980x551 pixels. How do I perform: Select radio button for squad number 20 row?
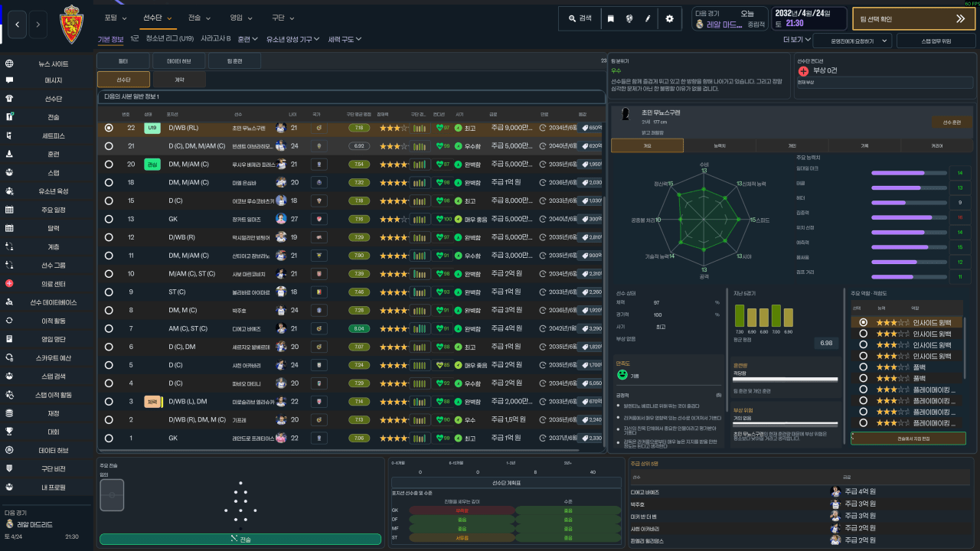pos(109,165)
